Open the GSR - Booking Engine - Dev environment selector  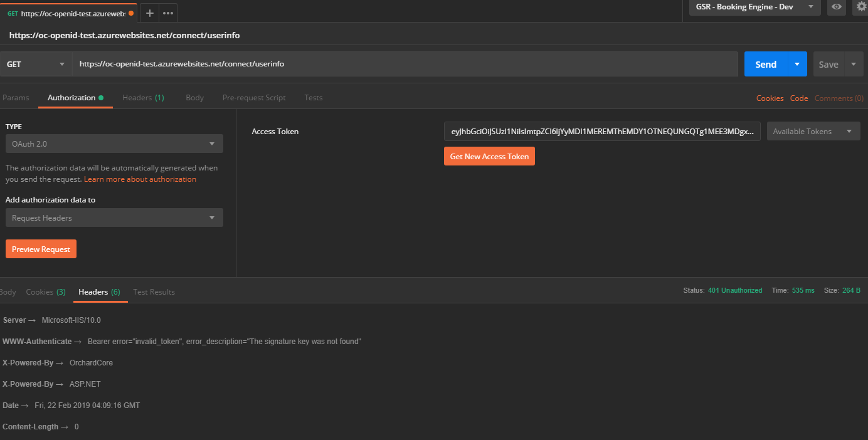(753, 8)
